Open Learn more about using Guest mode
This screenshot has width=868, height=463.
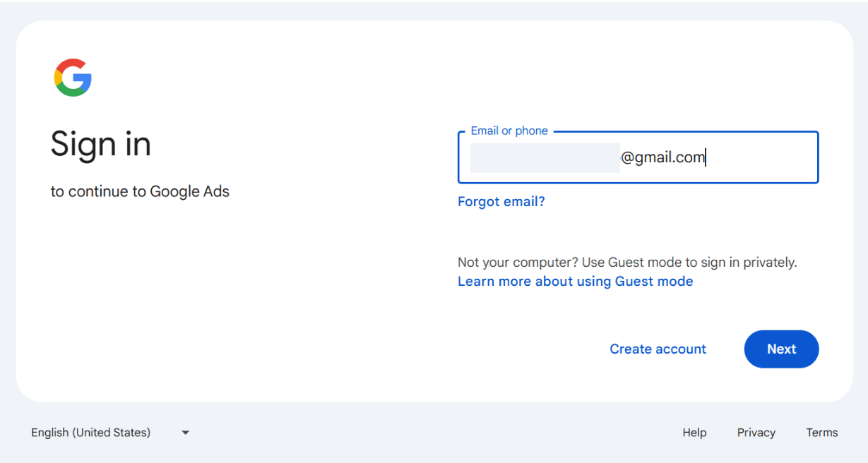coord(575,281)
